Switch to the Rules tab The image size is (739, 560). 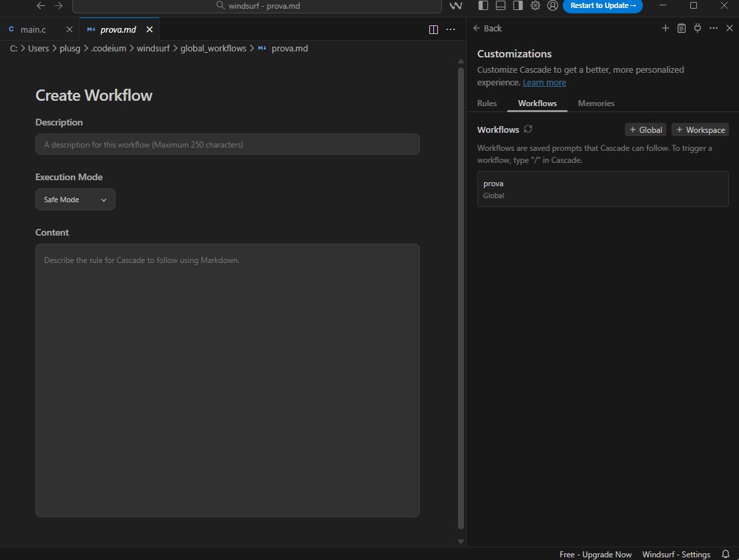tap(487, 103)
